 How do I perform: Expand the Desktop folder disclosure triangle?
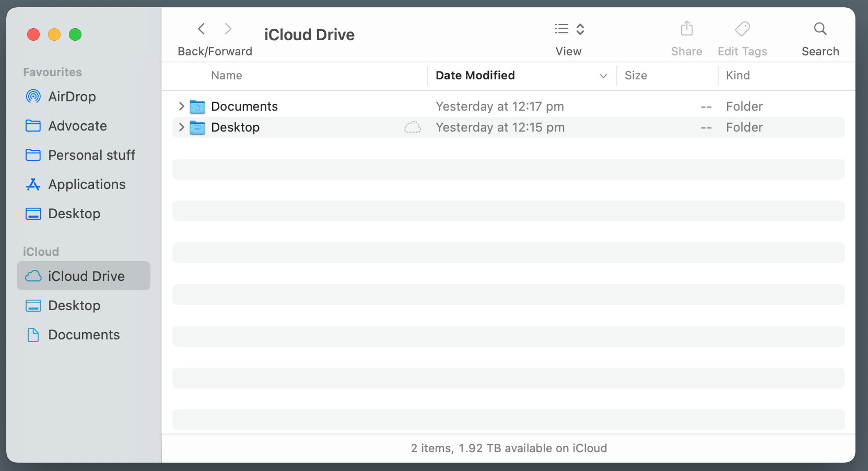[181, 127]
